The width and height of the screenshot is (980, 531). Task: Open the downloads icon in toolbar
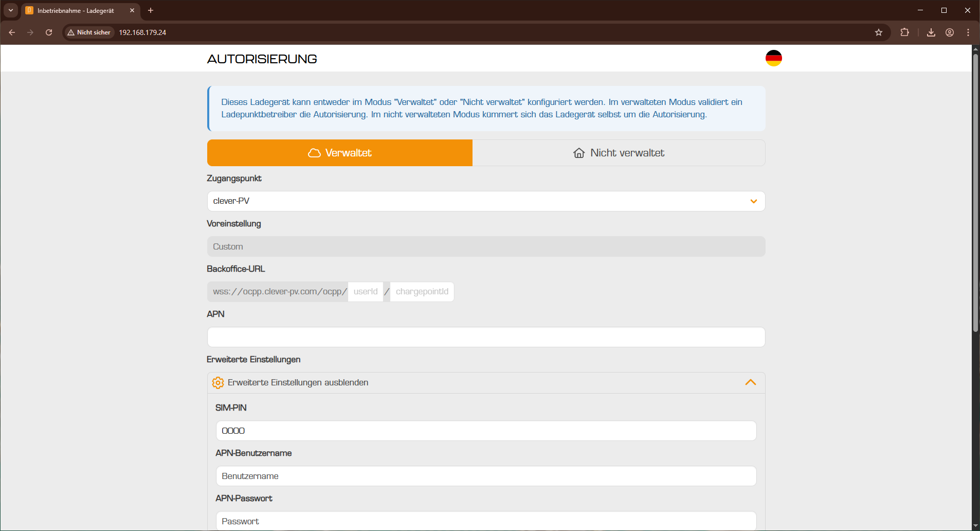[x=931, y=32]
